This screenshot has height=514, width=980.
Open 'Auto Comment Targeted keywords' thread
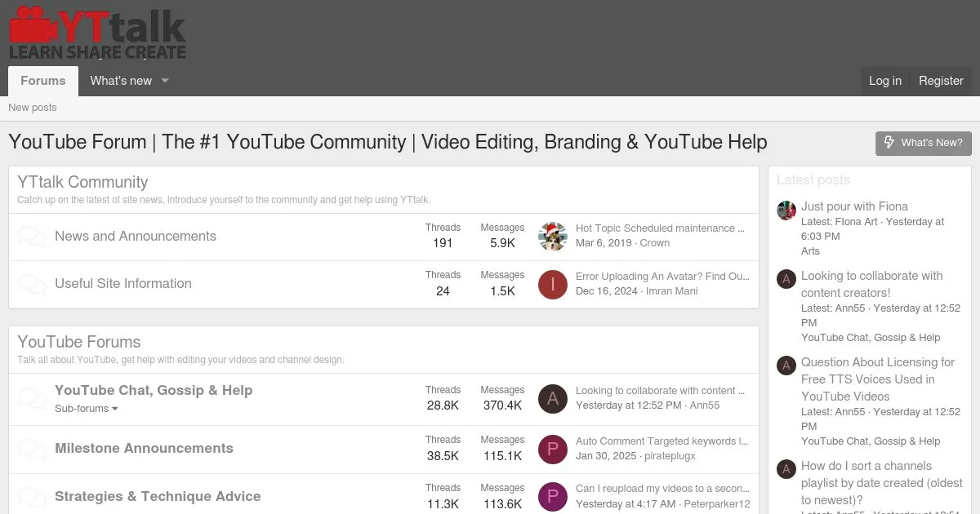pyautogui.click(x=662, y=441)
